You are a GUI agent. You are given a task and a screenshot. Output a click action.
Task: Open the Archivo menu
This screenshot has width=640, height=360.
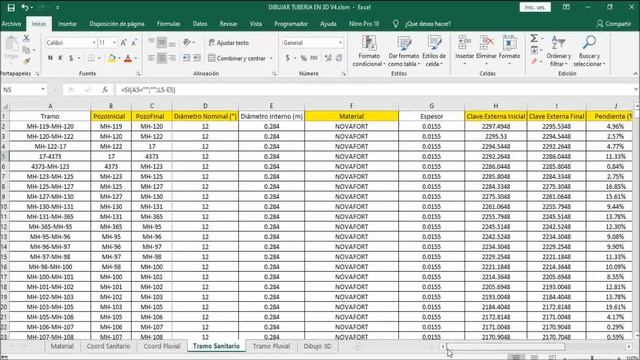click(11, 24)
